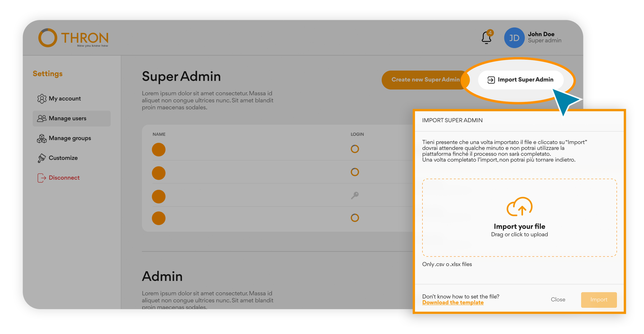Close the Import Super Admin dialog
Image resolution: width=644 pixels, height=334 pixels.
[558, 300]
